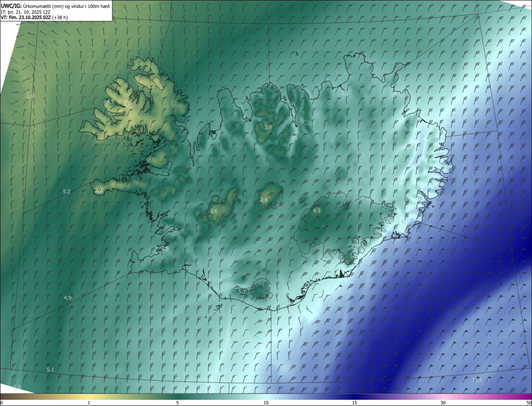The height and width of the screenshot is (406, 532).
Task: Click the color scale tick label 10
Action: click(x=266, y=403)
